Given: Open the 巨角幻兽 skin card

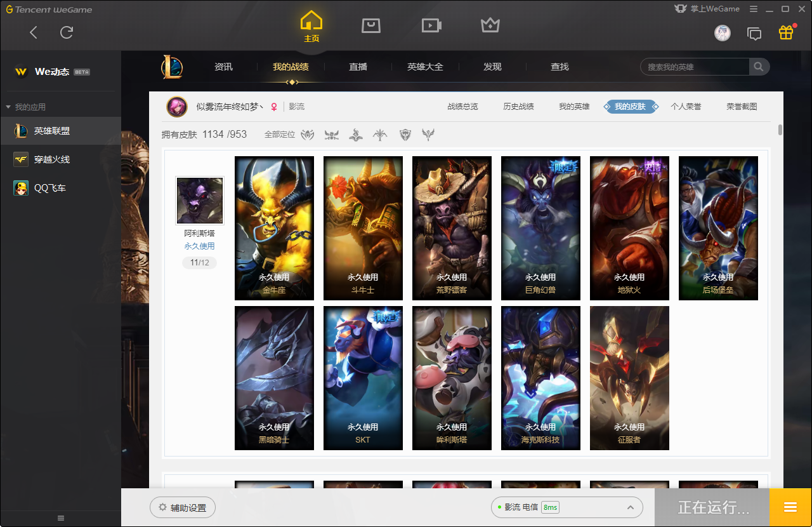Looking at the screenshot, I should tap(540, 228).
